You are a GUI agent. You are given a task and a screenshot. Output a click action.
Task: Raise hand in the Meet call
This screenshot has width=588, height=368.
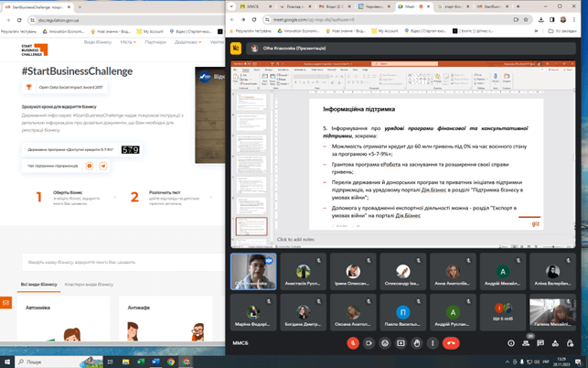[417, 343]
